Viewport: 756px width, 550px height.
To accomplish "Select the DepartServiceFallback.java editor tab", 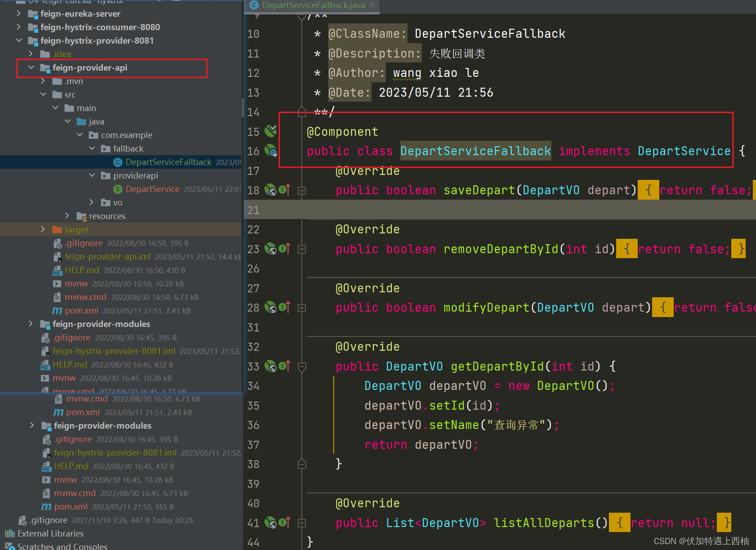I will 313,5.
